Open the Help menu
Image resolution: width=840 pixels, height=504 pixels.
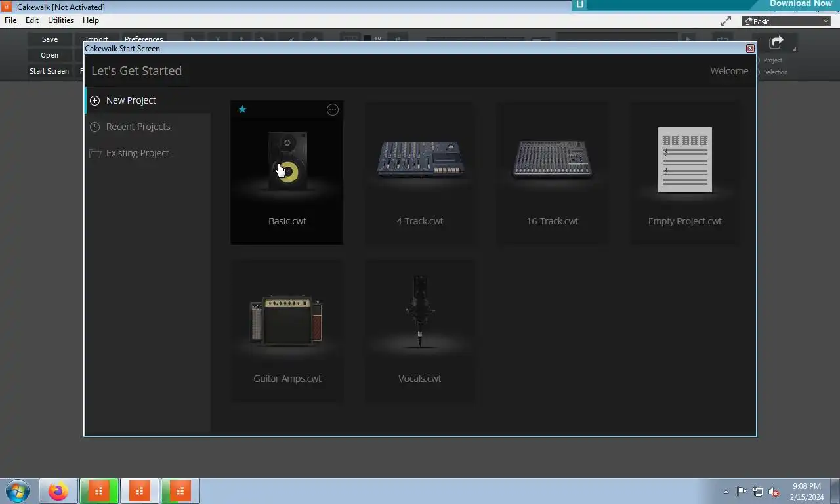tap(91, 20)
